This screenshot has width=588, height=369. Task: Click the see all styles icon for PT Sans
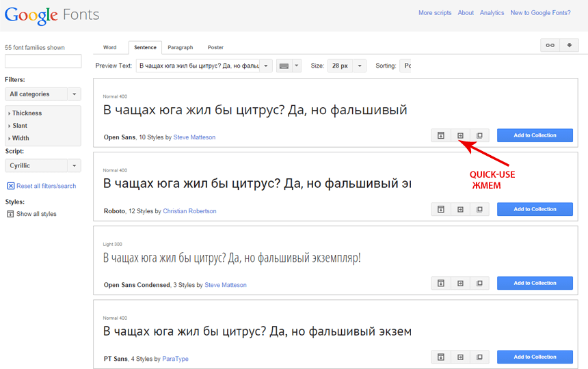click(441, 357)
